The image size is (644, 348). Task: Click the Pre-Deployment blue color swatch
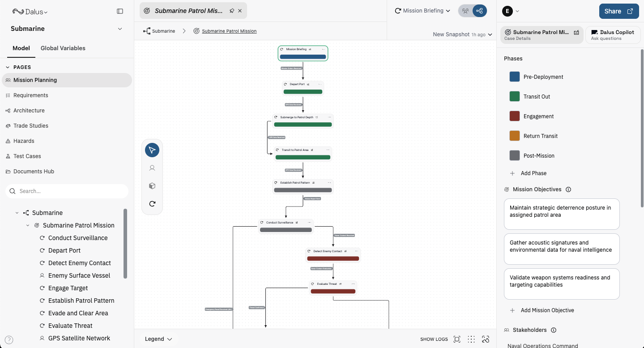pos(515,77)
